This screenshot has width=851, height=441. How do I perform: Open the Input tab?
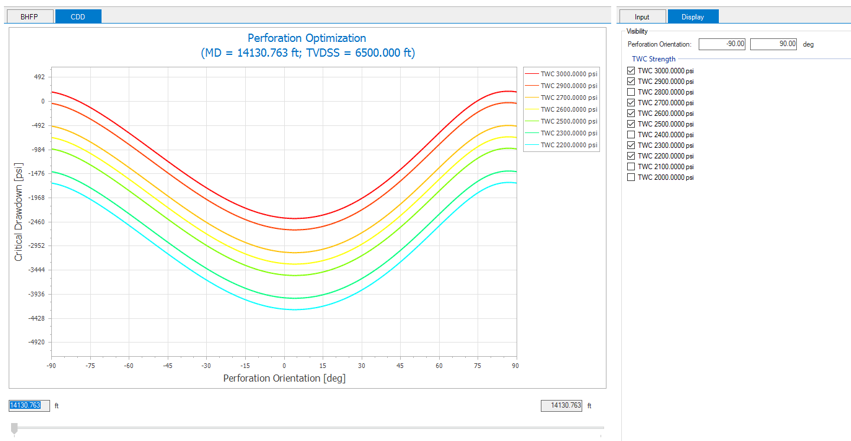pyautogui.click(x=642, y=17)
